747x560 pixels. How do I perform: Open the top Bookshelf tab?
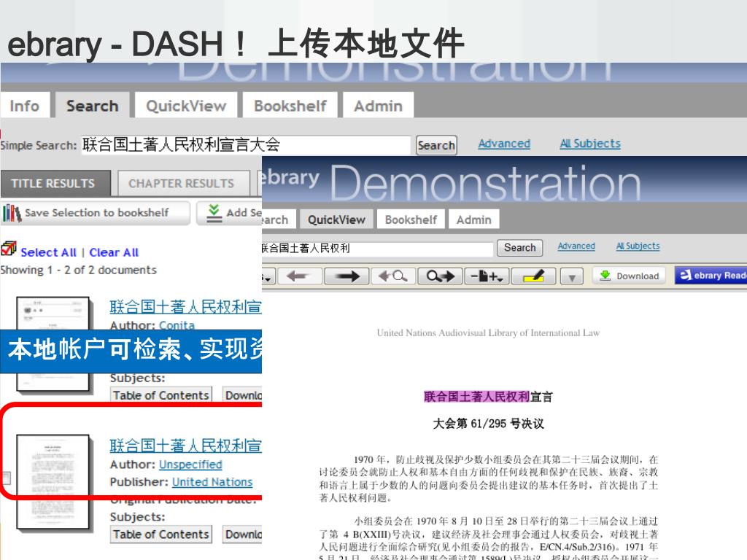[290, 105]
